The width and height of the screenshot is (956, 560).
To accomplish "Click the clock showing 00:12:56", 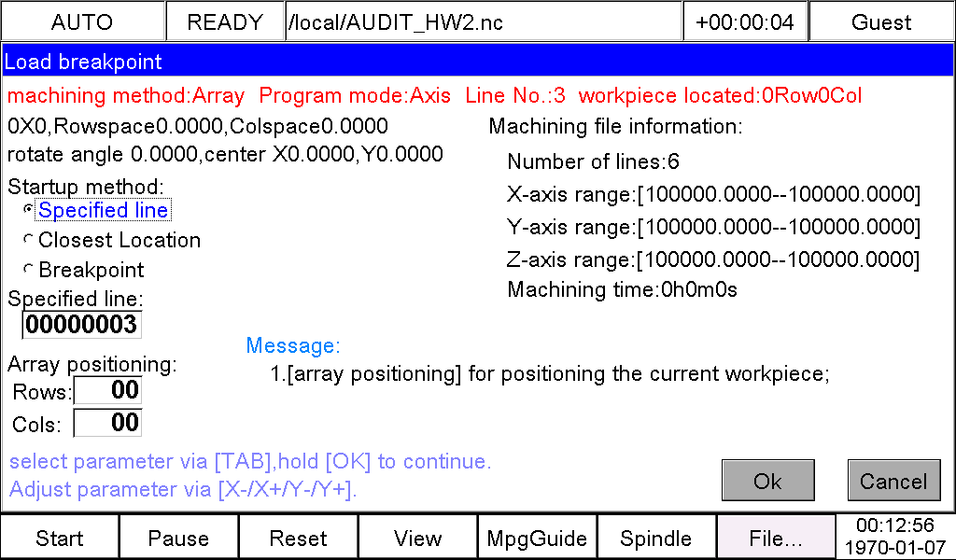I will pos(895,525).
